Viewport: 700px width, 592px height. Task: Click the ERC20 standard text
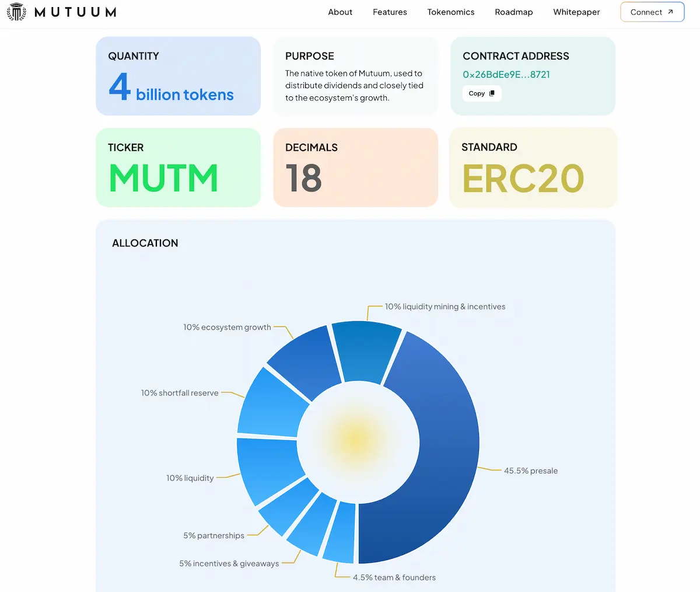pos(523,179)
